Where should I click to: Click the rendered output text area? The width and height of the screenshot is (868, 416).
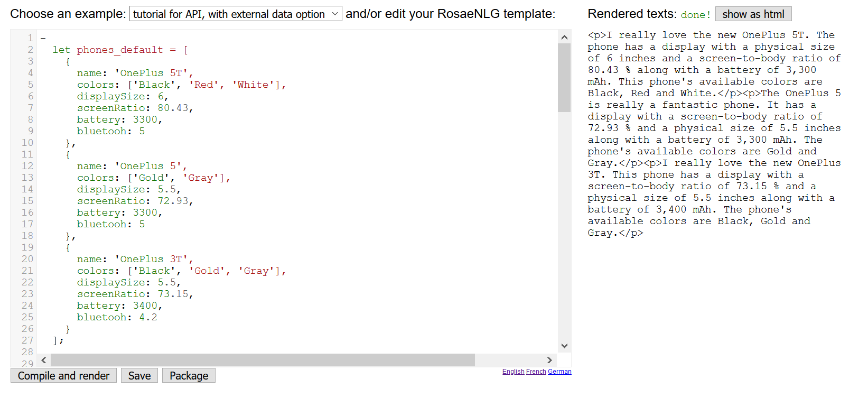coord(714,134)
